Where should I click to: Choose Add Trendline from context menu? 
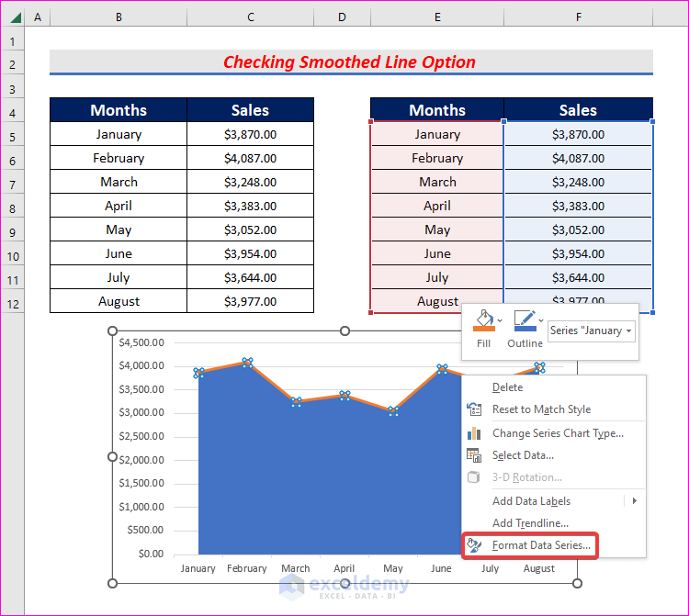[x=530, y=523]
